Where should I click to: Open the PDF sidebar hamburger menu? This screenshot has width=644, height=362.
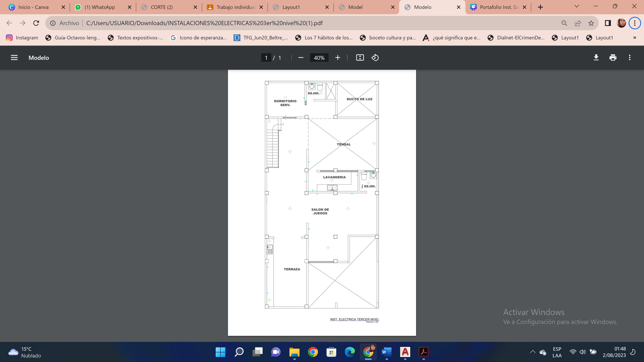click(x=14, y=58)
